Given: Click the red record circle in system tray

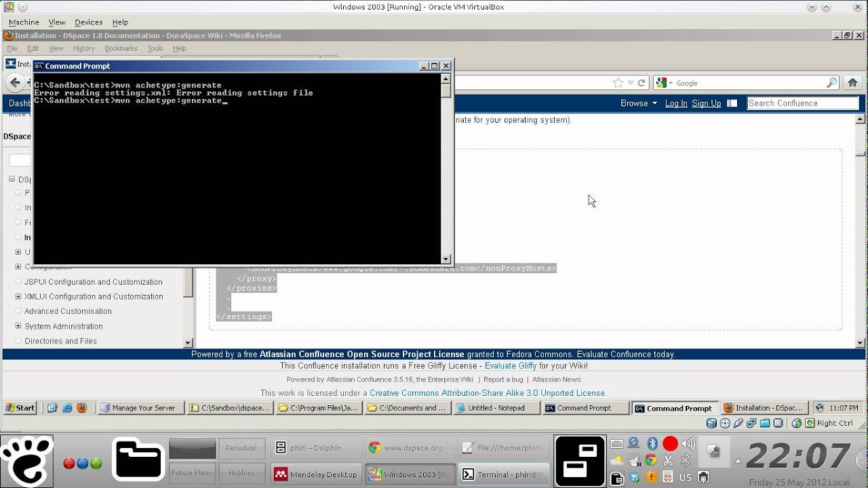Looking at the screenshot, I should (x=670, y=444).
